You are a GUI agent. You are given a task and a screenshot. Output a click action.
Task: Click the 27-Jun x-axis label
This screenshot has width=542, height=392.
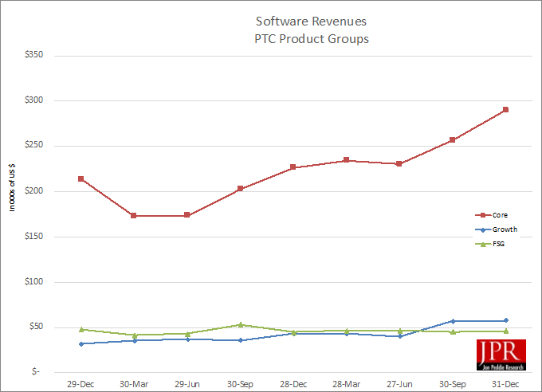tap(399, 384)
